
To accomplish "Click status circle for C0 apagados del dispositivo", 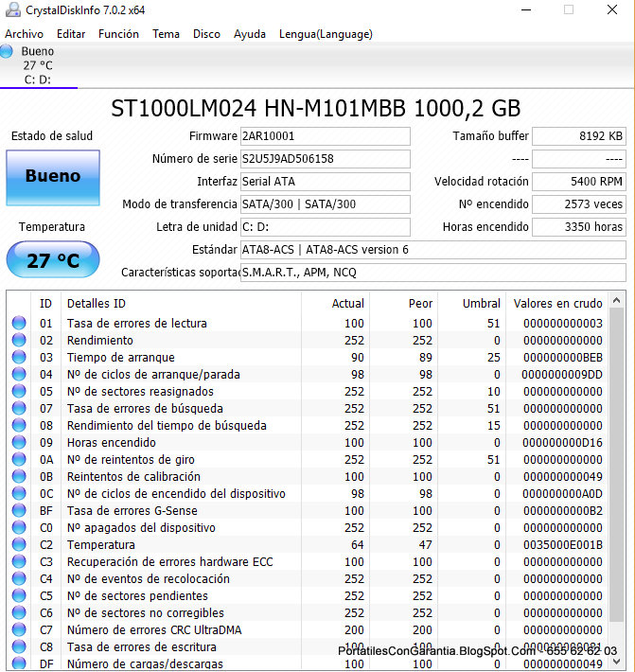I will tap(19, 527).
